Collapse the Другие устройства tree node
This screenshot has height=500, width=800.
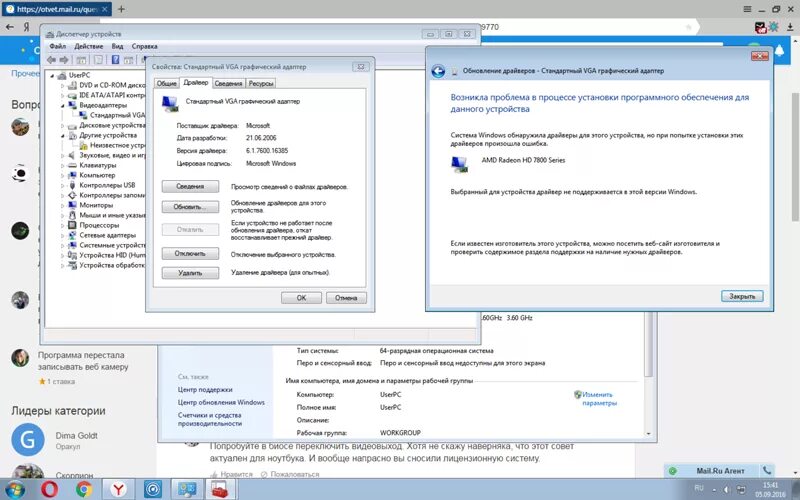click(x=63, y=135)
